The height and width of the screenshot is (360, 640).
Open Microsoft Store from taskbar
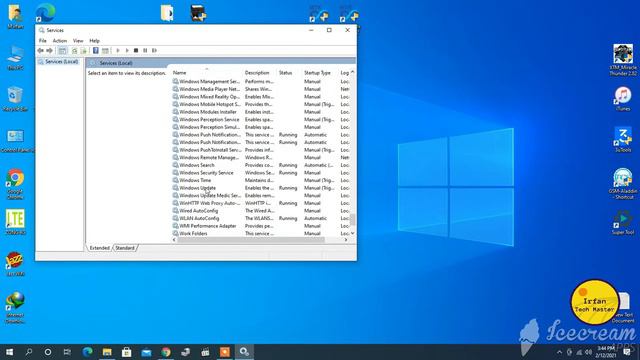click(x=127, y=352)
